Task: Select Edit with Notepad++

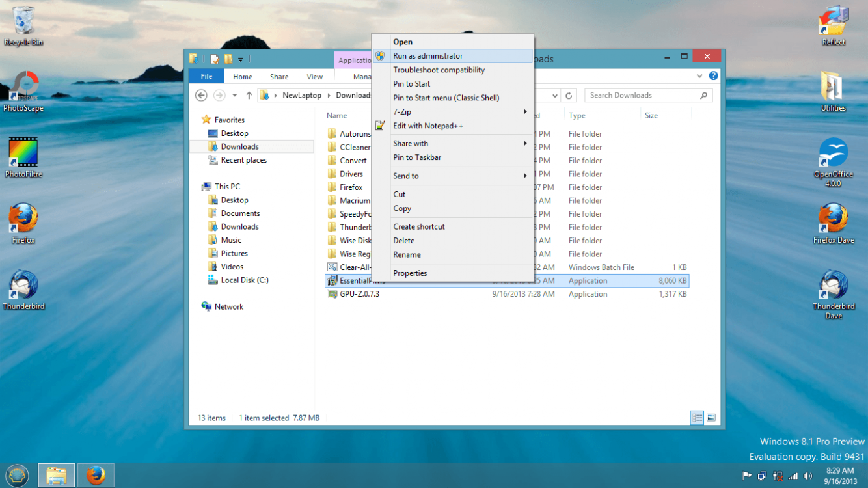Action: [x=452, y=126]
